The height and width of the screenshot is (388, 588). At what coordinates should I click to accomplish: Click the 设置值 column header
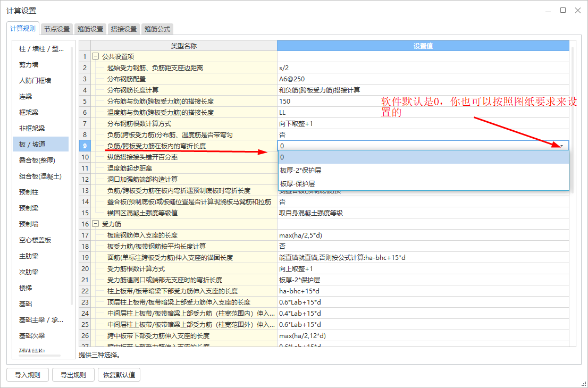423,46
